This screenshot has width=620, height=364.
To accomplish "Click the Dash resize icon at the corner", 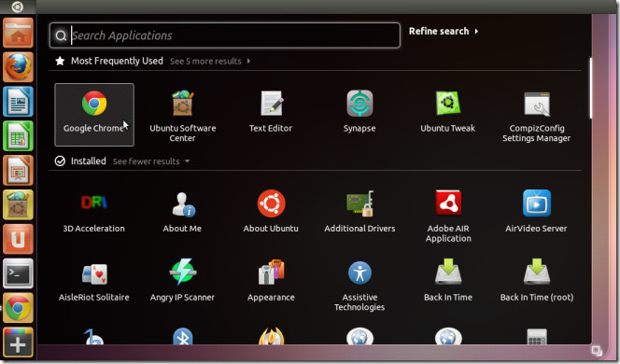I will pos(597,351).
